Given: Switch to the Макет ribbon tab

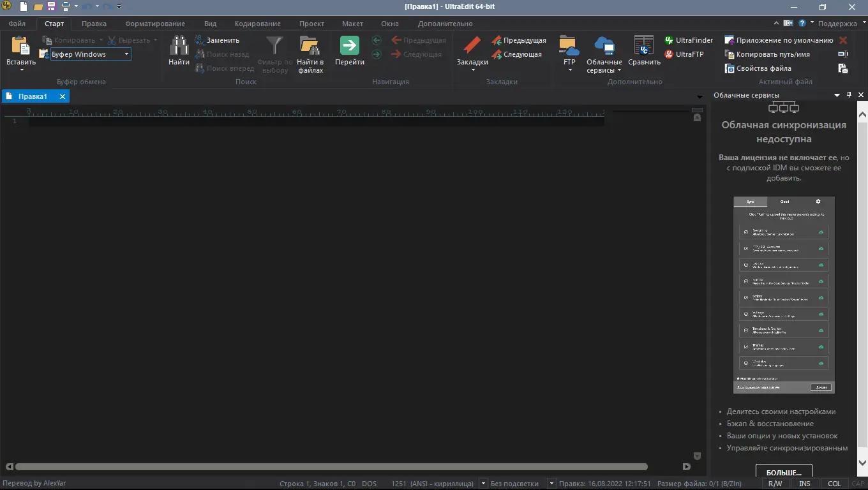Looking at the screenshot, I should tap(352, 24).
